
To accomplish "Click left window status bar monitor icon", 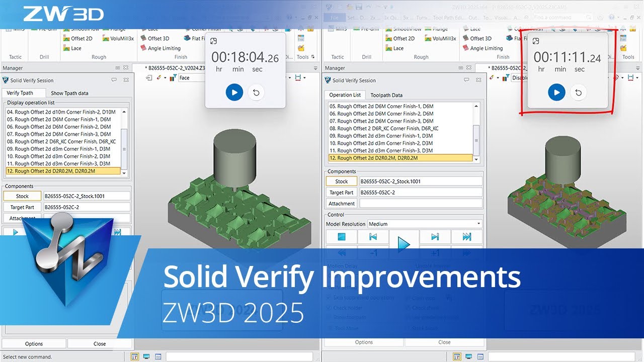I will (x=146, y=356).
